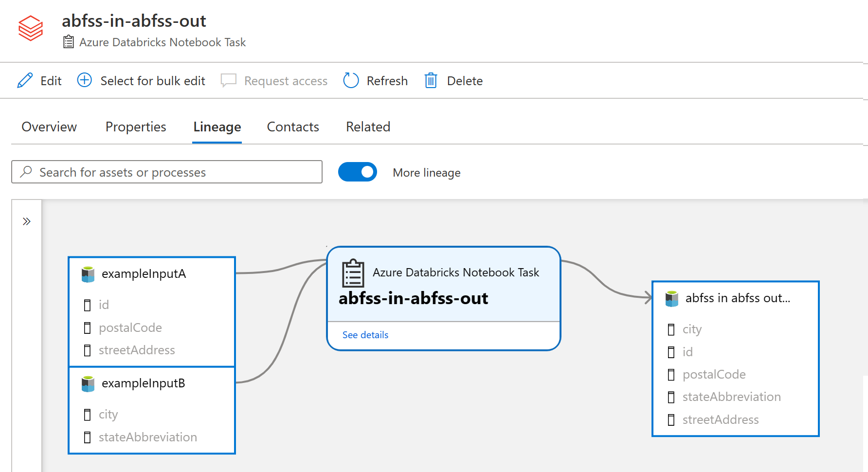The width and height of the screenshot is (868, 472).
Task: Click column icon beside postalCode in exampleInputA
Action: (88, 328)
